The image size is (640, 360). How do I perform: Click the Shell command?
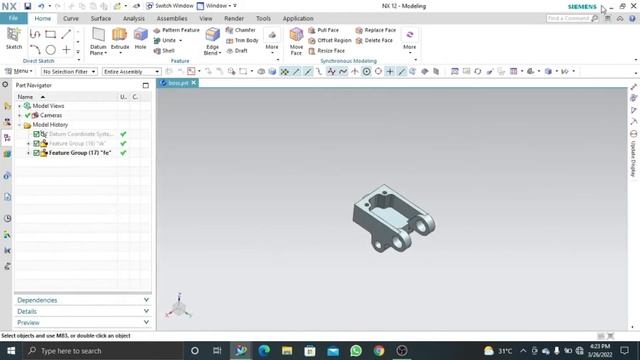(x=164, y=51)
